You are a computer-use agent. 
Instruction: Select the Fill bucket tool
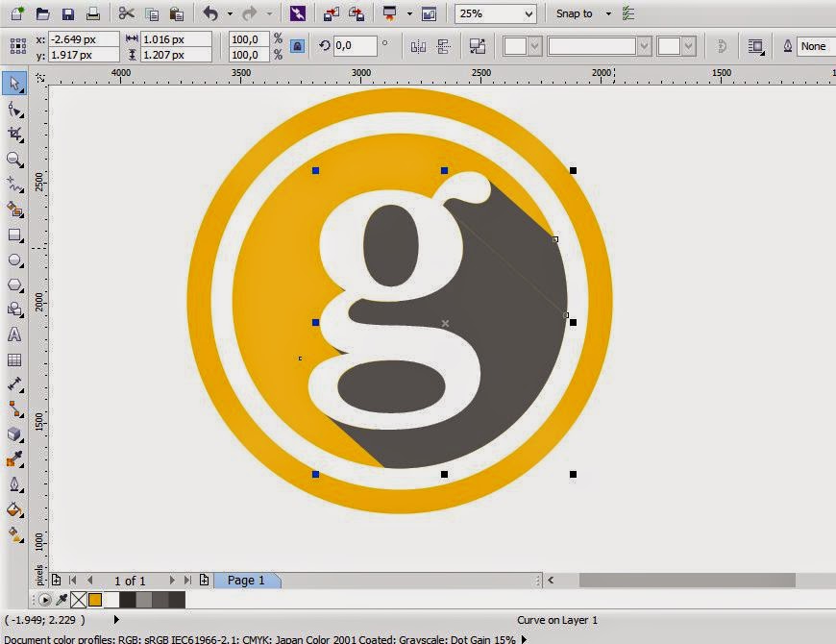coord(15,509)
